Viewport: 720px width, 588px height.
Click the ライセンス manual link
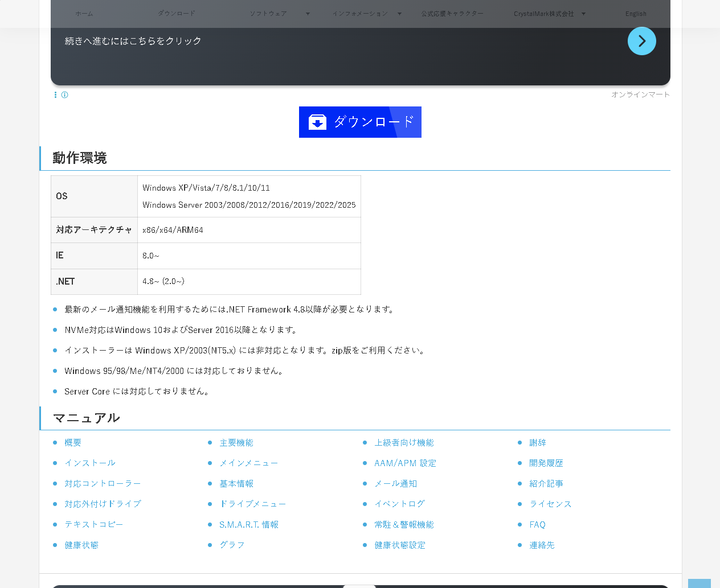(550, 504)
